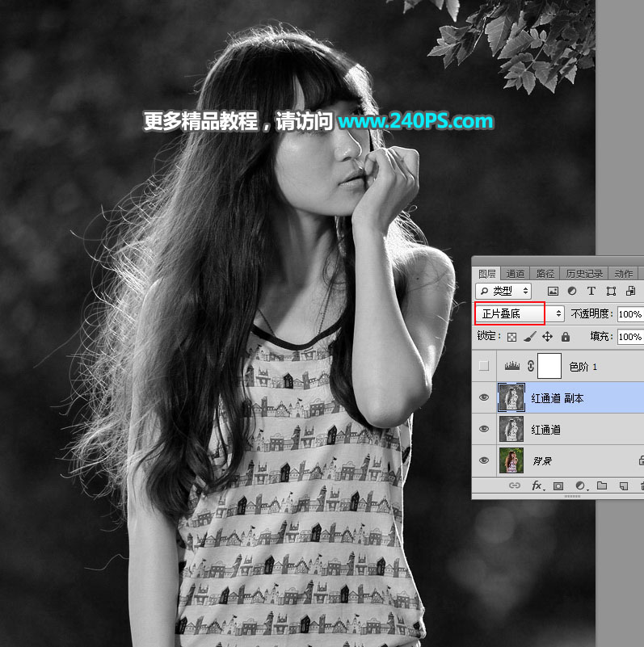The height and width of the screenshot is (647, 644).
Task: Switch to the 图层 tab
Action: coord(486,274)
